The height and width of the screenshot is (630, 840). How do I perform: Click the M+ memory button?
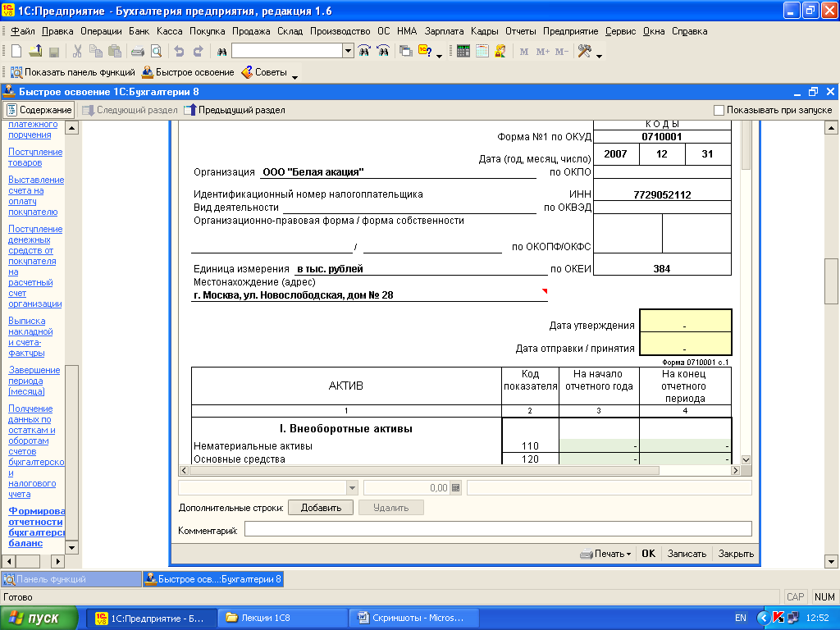coord(543,52)
